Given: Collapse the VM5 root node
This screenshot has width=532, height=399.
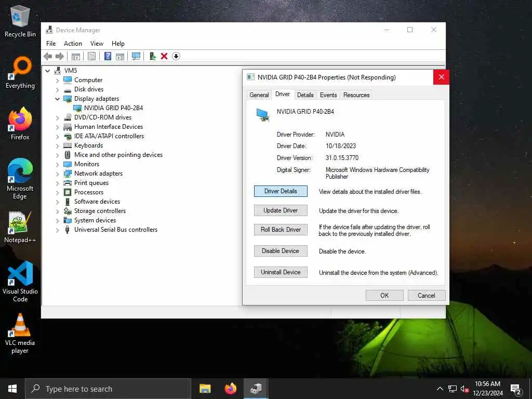Looking at the screenshot, I should 48,71.
